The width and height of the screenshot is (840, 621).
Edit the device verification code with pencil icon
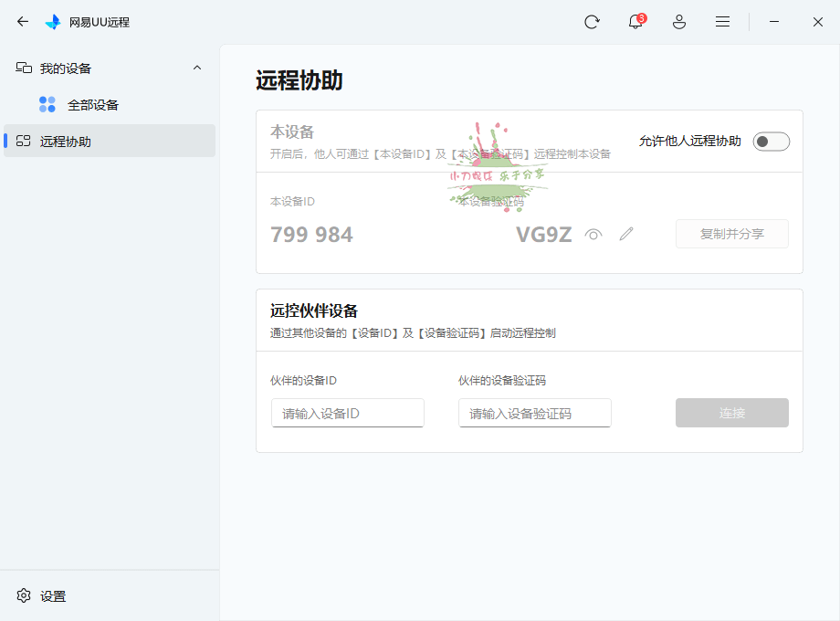click(626, 234)
